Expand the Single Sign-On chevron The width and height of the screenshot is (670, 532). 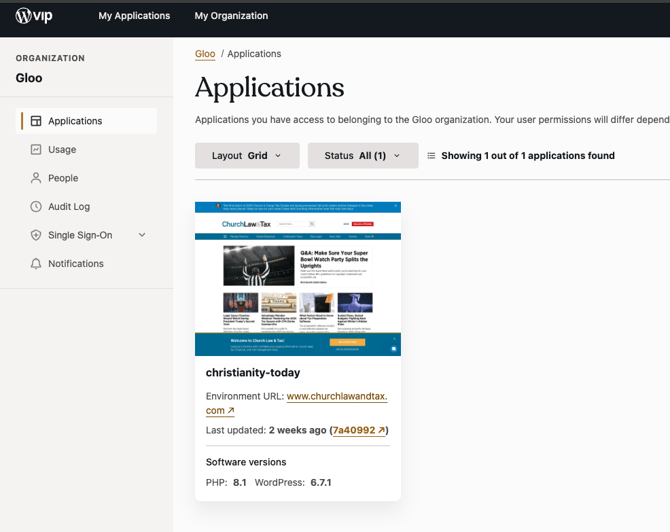click(x=142, y=235)
